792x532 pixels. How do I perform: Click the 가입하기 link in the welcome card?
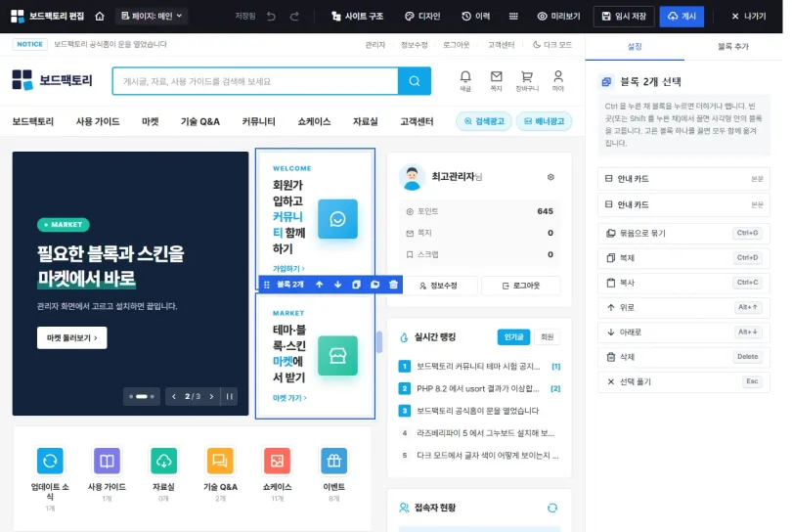pyautogui.click(x=288, y=268)
